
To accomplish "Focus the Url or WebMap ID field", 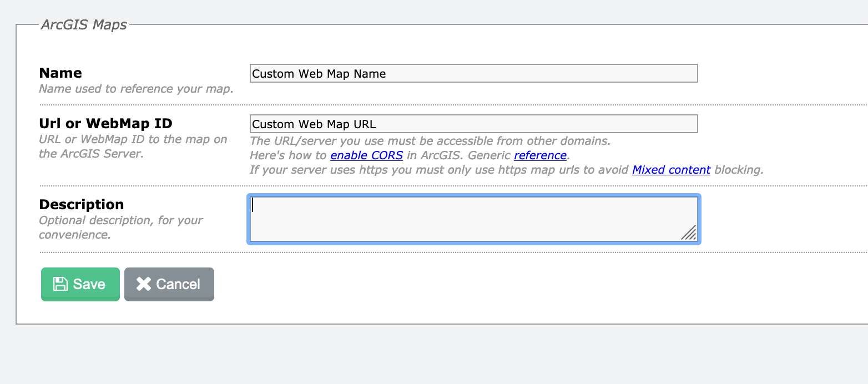I will point(473,124).
